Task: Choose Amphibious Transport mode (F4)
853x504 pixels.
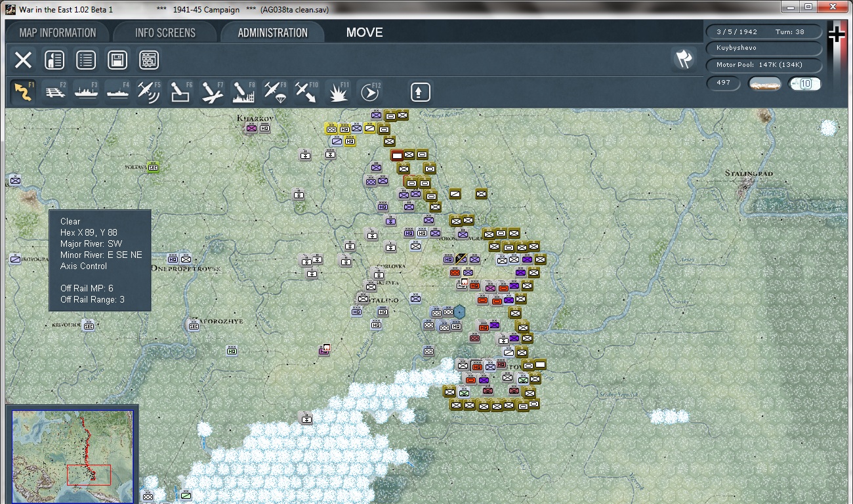Action: point(117,92)
